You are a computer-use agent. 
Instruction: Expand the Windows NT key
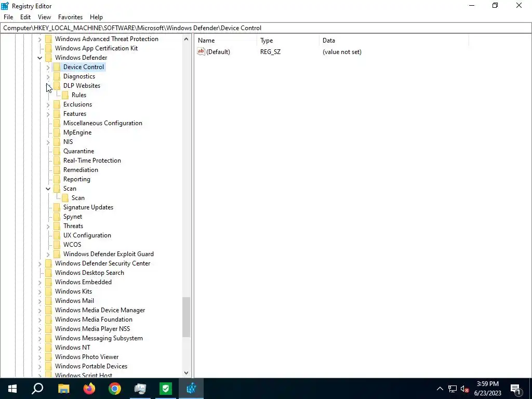tap(39, 348)
